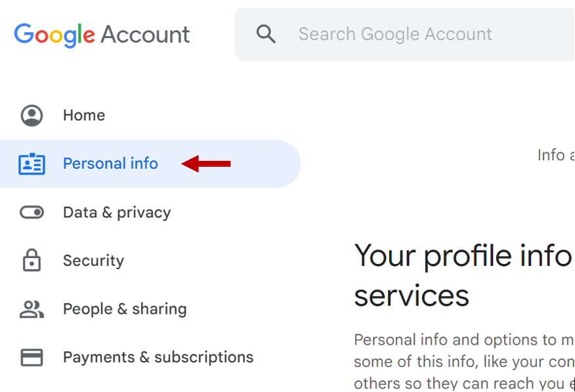This screenshot has height=392, width=575.
Task: Click the red arrow pointing at Personal info
Action: click(206, 163)
